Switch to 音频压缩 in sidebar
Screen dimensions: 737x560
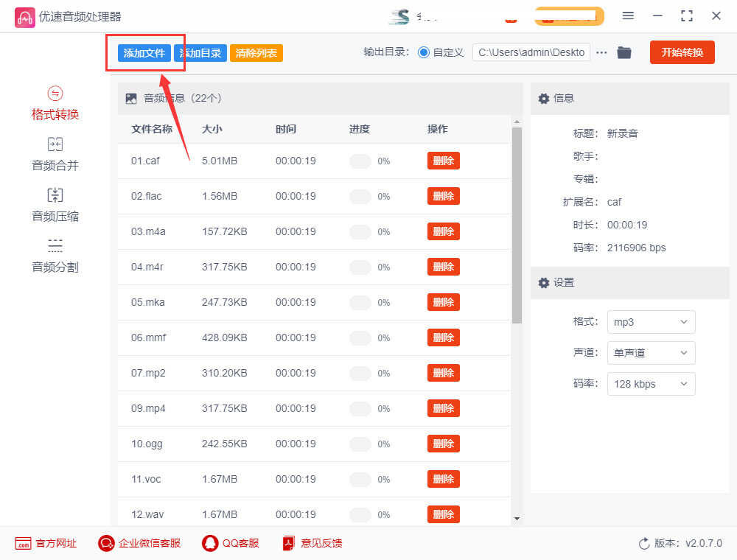coord(55,206)
